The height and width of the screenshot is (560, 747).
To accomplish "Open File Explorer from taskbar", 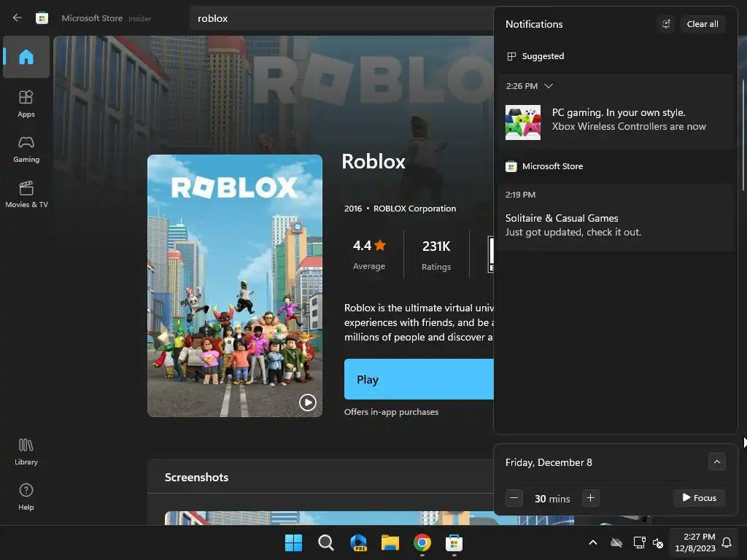I will tap(390, 542).
